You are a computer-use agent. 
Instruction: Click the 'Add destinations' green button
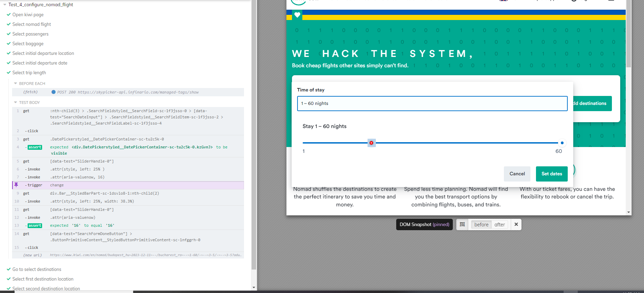click(593, 104)
